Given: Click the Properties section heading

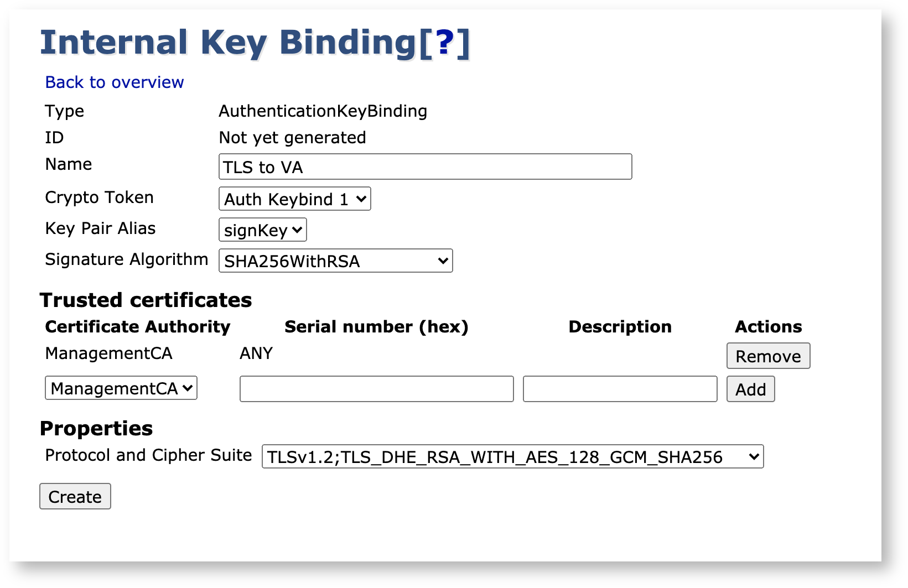Looking at the screenshot, I should pyautogui.click(x=96, y=429).
